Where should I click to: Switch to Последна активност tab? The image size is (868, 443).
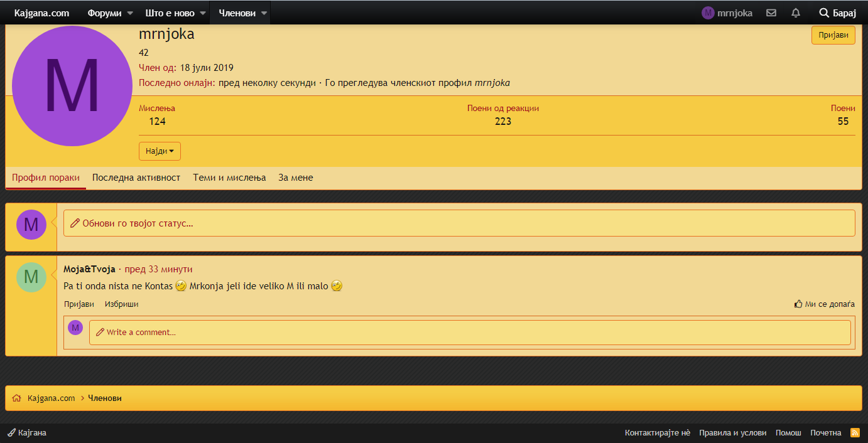click(136, 178)
